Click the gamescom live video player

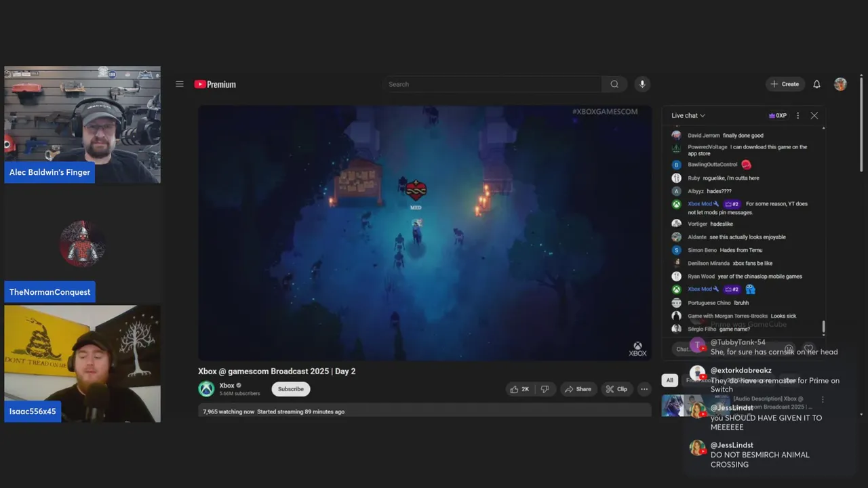click(x=425, y=232)
